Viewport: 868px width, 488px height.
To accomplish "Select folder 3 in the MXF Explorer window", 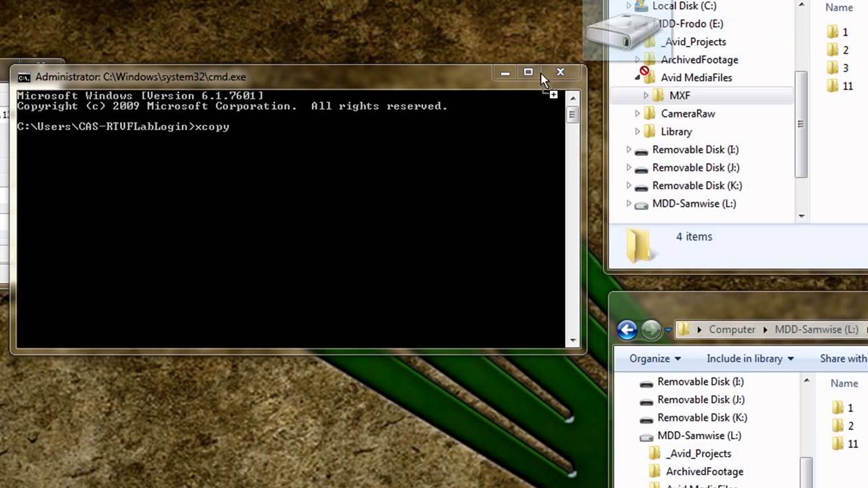I will pos(838,68).
